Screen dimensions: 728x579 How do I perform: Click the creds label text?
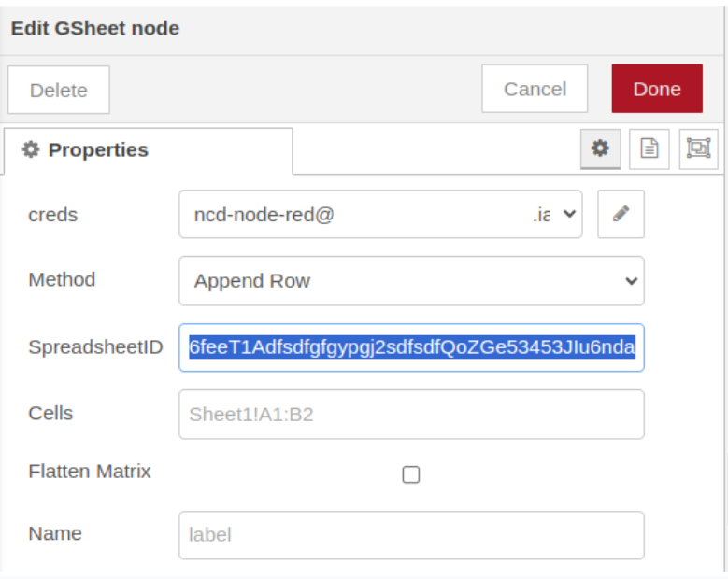53,215
